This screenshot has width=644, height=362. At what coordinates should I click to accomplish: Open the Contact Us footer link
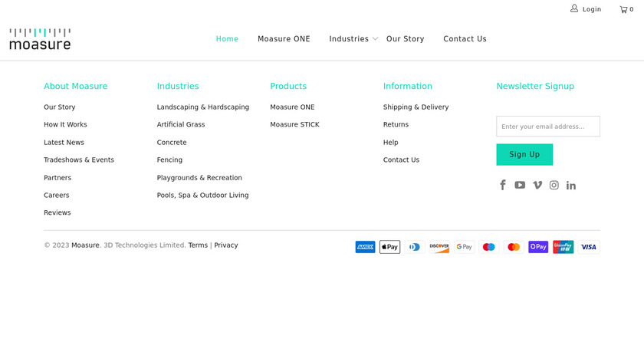401,160
